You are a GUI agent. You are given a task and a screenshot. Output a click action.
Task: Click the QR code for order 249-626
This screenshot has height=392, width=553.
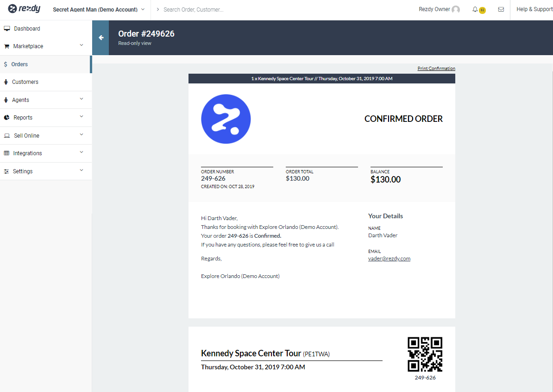click(x=425, y=354)
